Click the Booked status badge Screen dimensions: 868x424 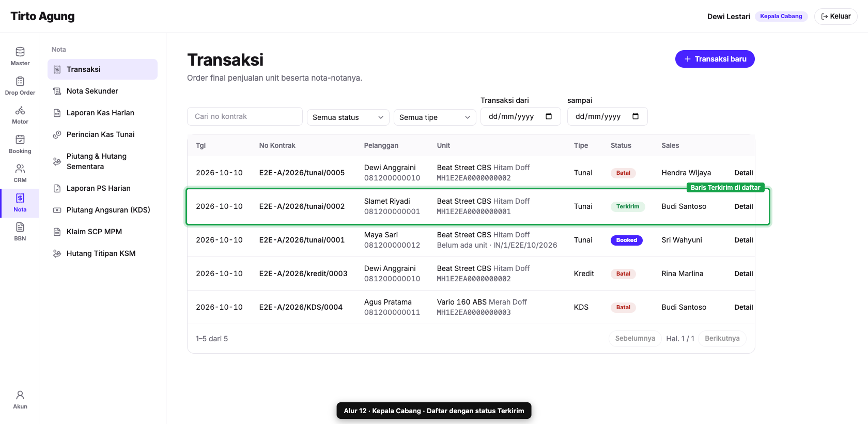pyautogui.click(x=627, y=240)
